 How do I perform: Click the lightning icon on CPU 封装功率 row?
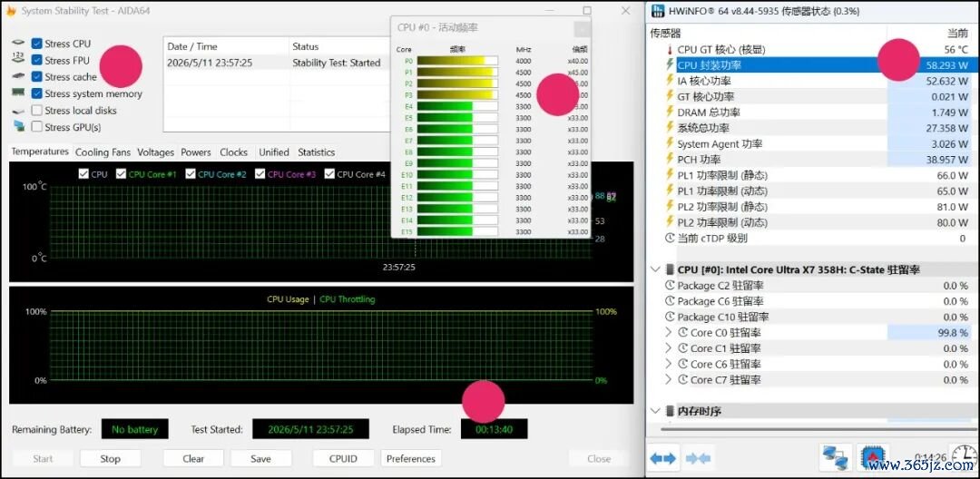point(670,65)
